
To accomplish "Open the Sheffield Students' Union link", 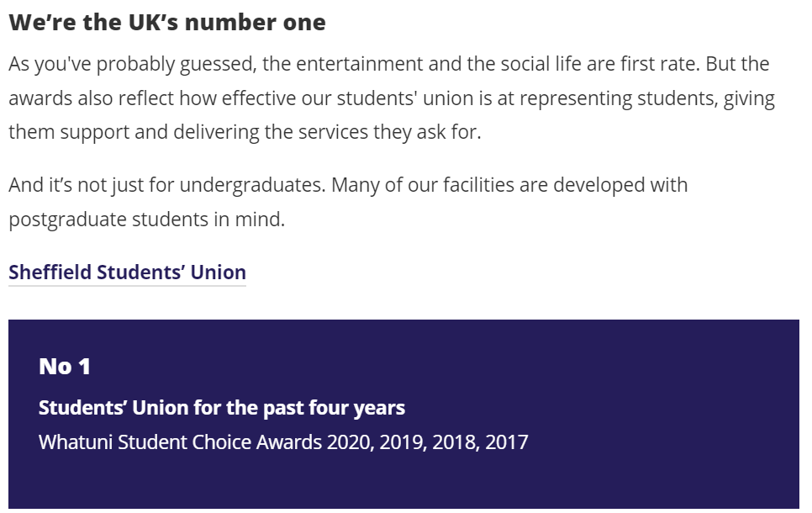I will 127,272.
